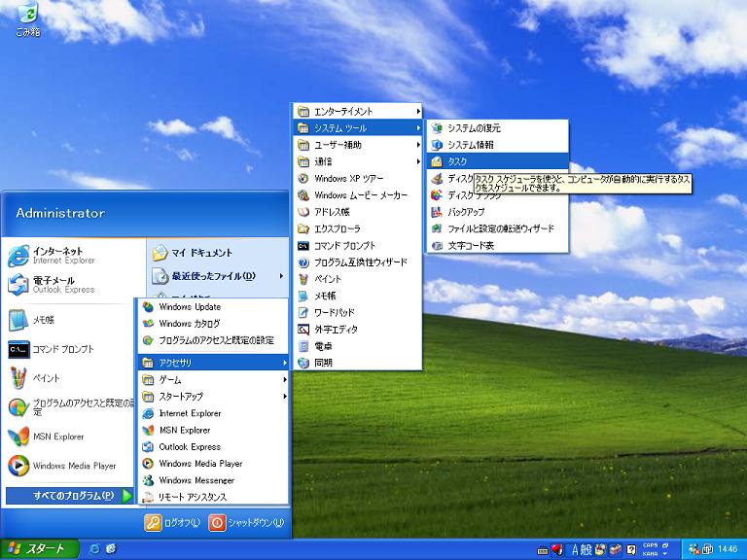Image resolution: width=747 pixels, height=560 pixels.
Task: Open アドレス帳 from accessories
Action: click(358, 211)
